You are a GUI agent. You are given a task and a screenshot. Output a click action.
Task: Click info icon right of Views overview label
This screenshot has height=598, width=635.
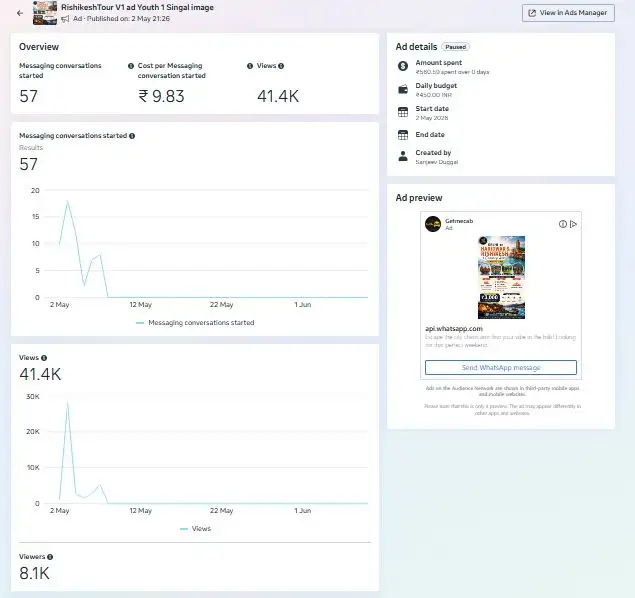281,66
